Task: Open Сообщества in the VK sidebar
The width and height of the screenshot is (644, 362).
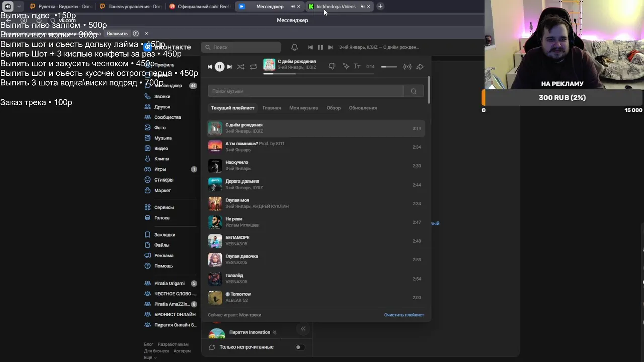Action: 168,117
